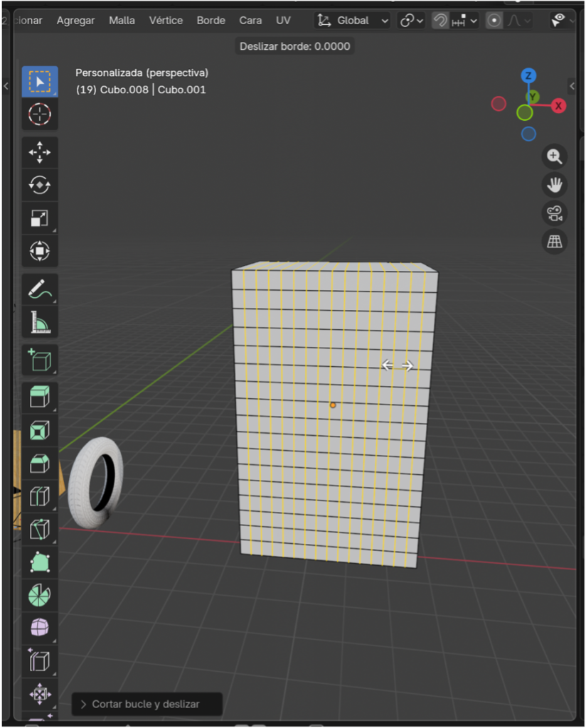Select the Poly Build tool

point(40,562)
